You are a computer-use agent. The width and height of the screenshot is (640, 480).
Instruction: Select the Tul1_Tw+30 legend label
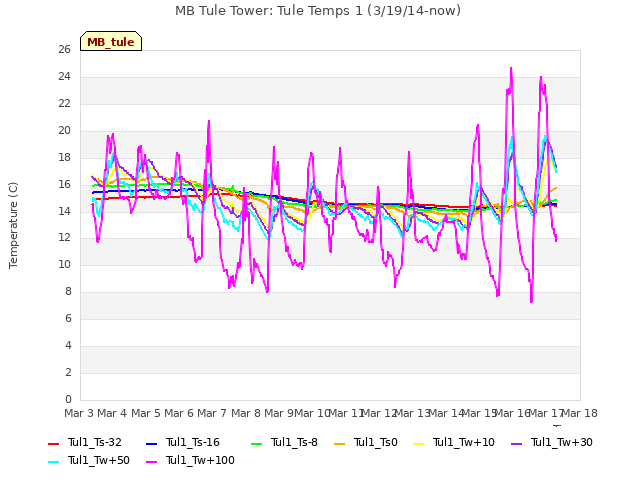(562, 442)
